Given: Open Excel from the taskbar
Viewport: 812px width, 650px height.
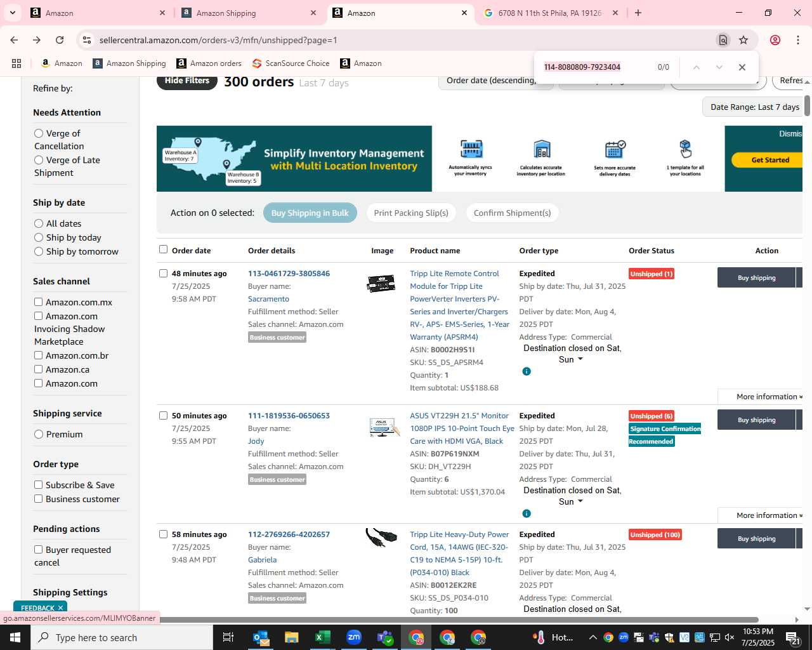Looking at the screenshot, I should pos(322,637).
